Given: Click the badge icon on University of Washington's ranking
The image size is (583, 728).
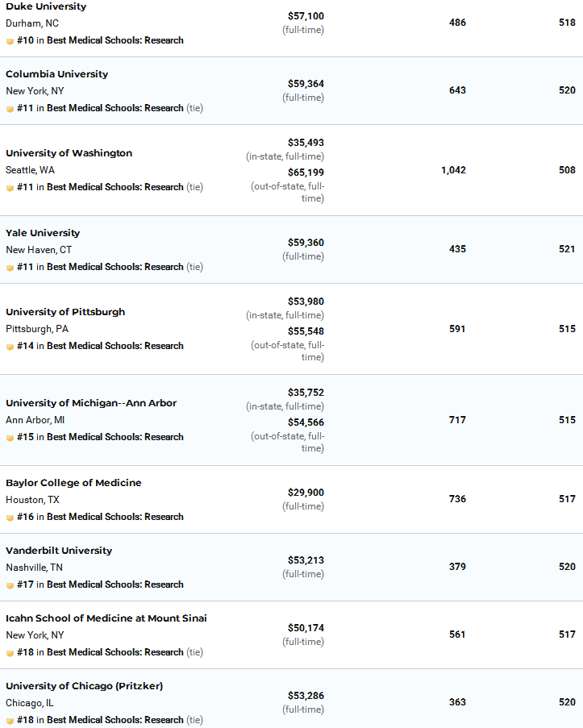Looking at the screenshot, I should coord(10,189).
